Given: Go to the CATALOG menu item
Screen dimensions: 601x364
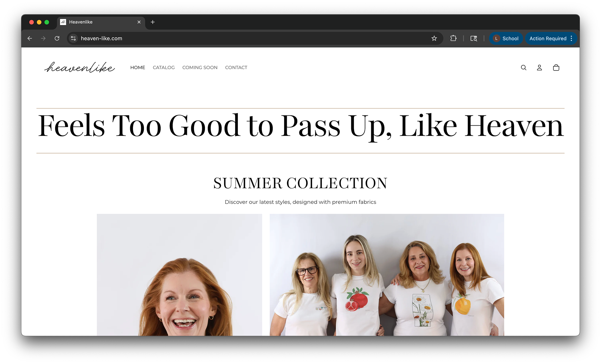Looking at the screenshot, I should coord(164,68).
